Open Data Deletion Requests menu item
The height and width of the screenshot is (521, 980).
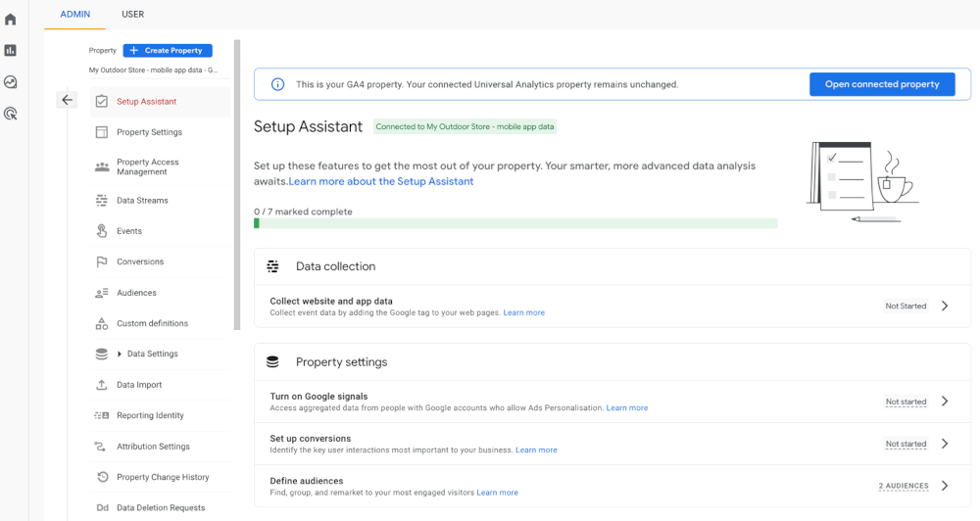click(x=160, y=508)
